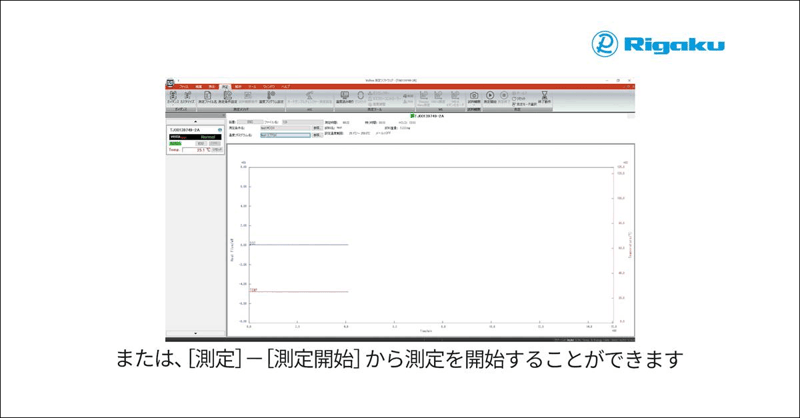The height and width of the screenshot is (418, 800).
Task: Select the temperature program name field
Action: pyautogui.click(x=284, y=135)
